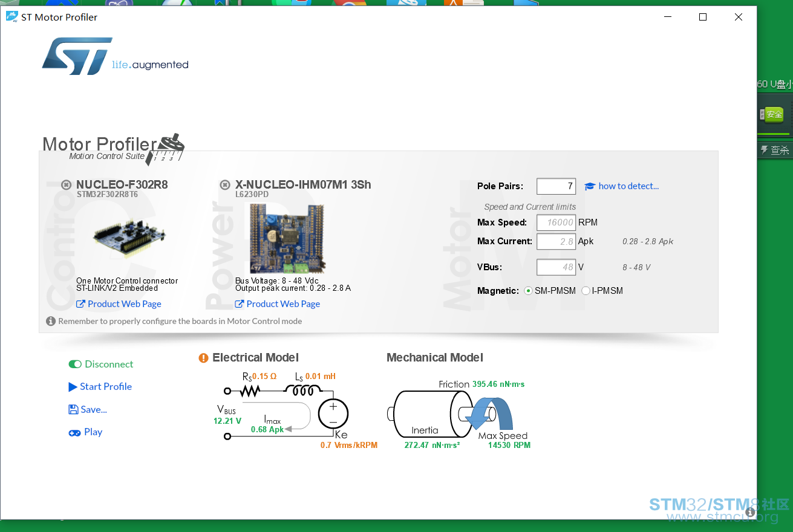Click the orange warning icon beside Electrical Model

click(204, 358)
